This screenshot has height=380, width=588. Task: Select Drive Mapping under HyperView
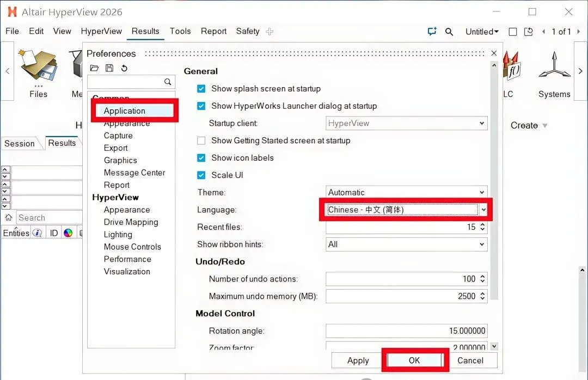(131, 222)
